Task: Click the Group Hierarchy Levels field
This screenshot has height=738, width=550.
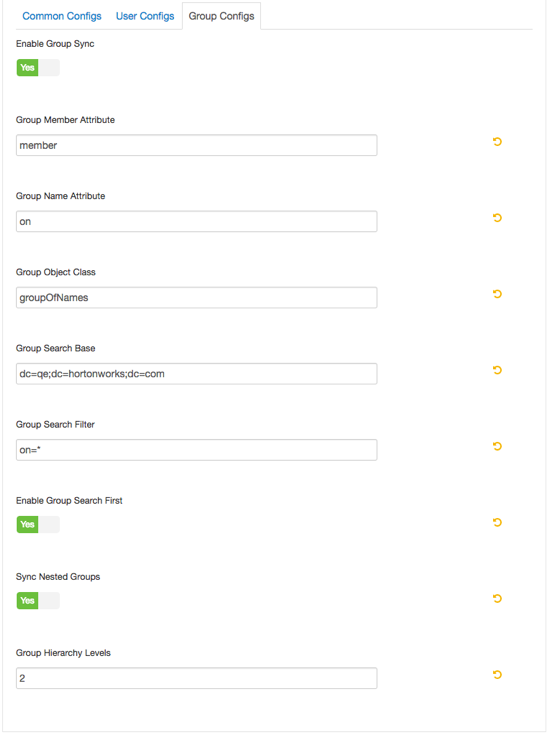Action: pyautogui.click(x=197, y=679)
